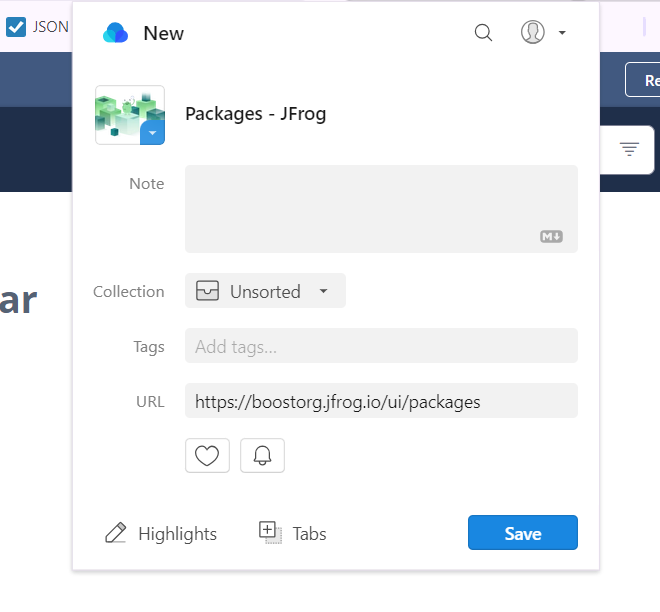Screen dimensions: 660x612
Task: Expand the account dropdown arrow
Action: [x=562, y=32]
